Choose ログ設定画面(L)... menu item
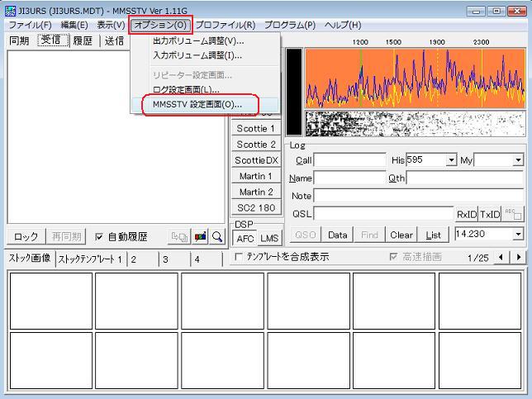Image resolution: width=532 pixels, height=399 pixels. pos(205,90)
